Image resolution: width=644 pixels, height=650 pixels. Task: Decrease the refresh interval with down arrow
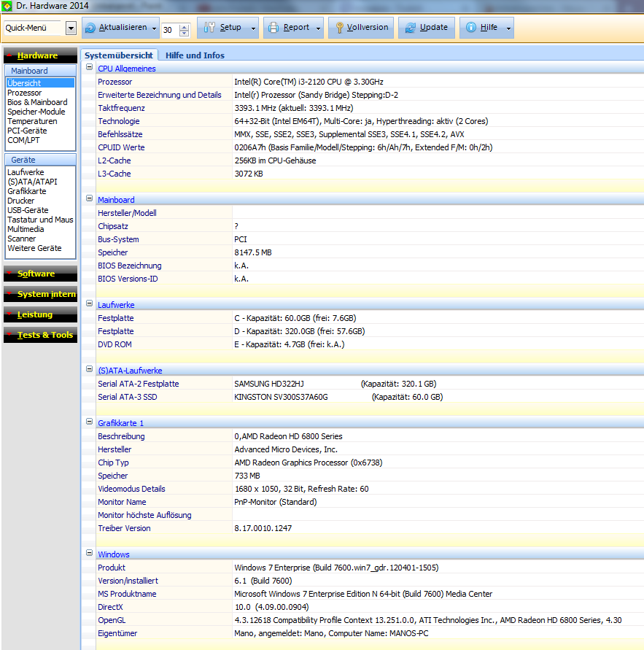coord(185,33)
